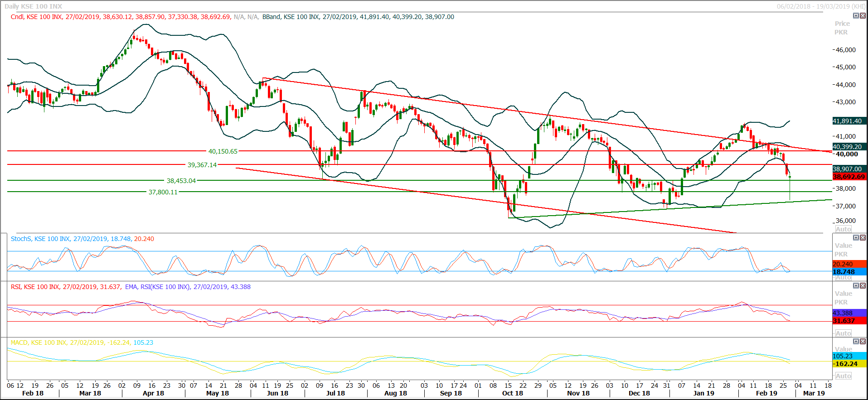Image resolution: width=868 pixels, height=400 pixels.
Task: Click the Oct 18 month label
Action: (513, 393)
